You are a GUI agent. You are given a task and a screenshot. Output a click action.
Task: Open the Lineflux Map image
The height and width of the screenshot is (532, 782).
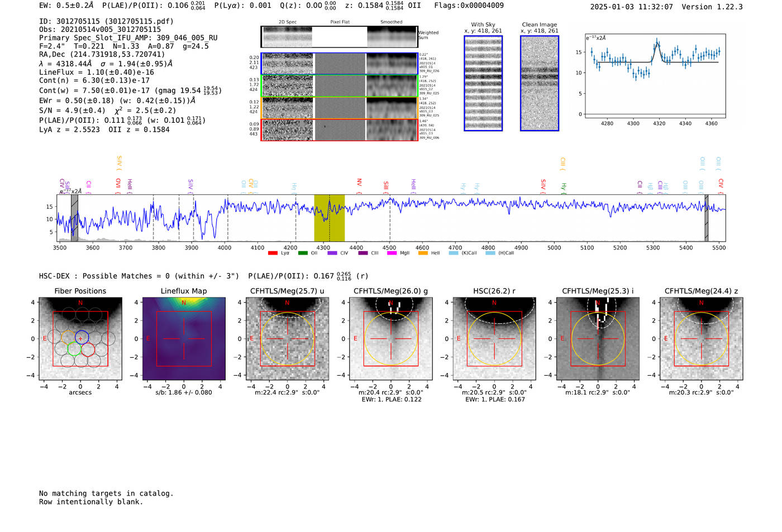point(184,339)
